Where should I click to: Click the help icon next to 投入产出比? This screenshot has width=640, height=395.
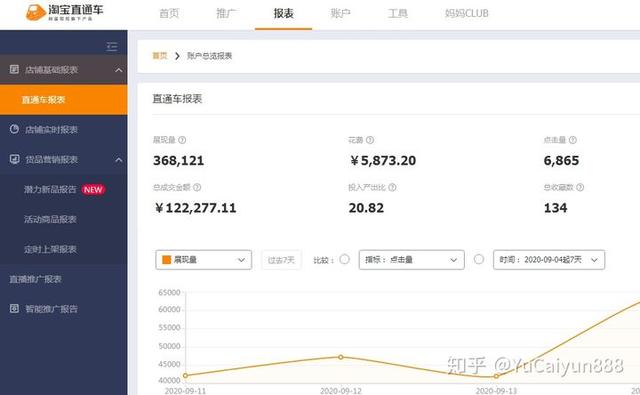coord(392,187)
